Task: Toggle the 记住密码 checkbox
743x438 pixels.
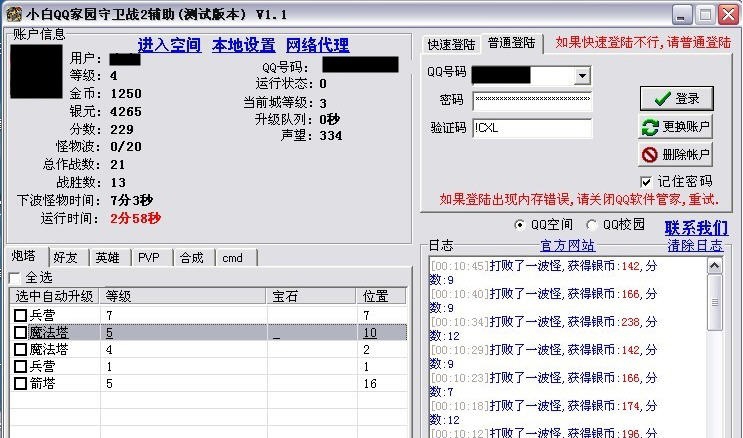Action: [x=646, y=182]
